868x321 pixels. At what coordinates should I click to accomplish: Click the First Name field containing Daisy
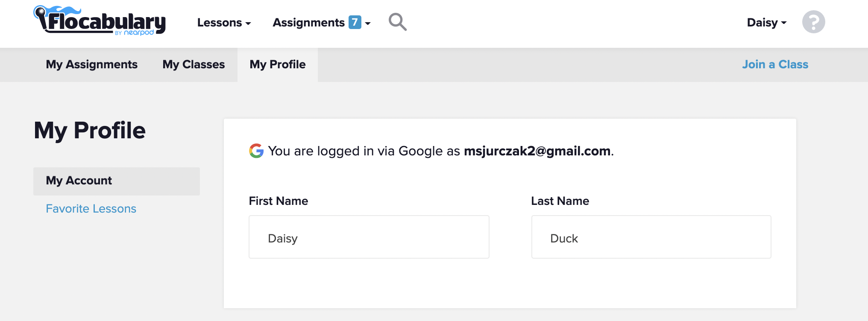(369, 237)
